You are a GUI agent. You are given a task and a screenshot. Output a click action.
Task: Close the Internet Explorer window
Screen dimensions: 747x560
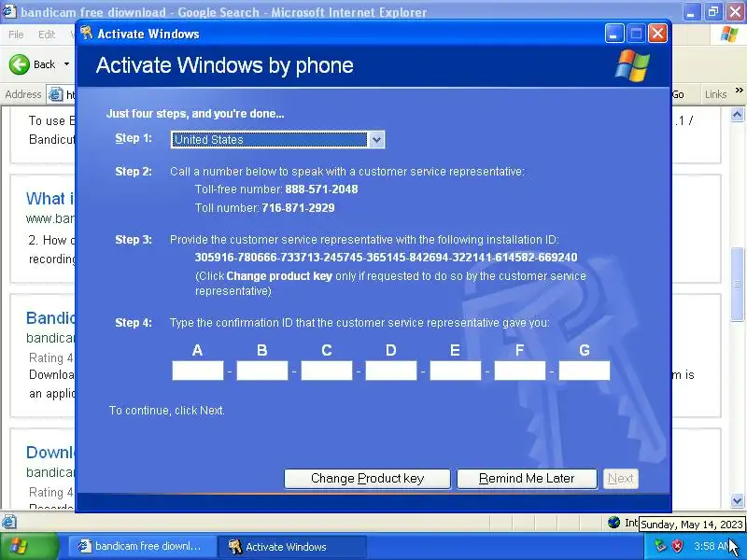(736, 12)
